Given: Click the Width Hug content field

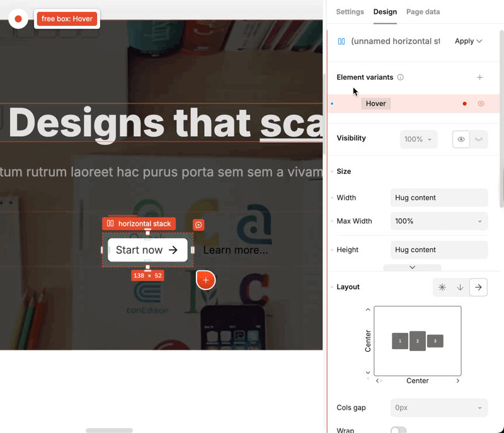Looking at the screenshot, I should click(439, 198).
